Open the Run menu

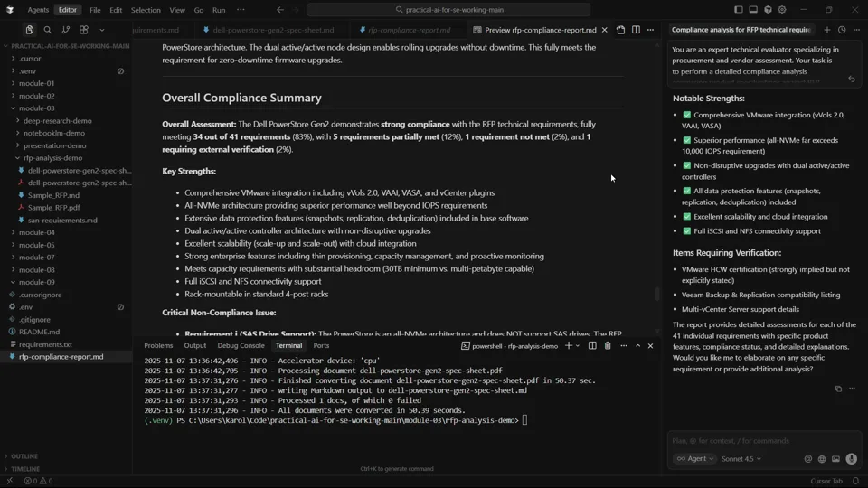click(219, 10)
